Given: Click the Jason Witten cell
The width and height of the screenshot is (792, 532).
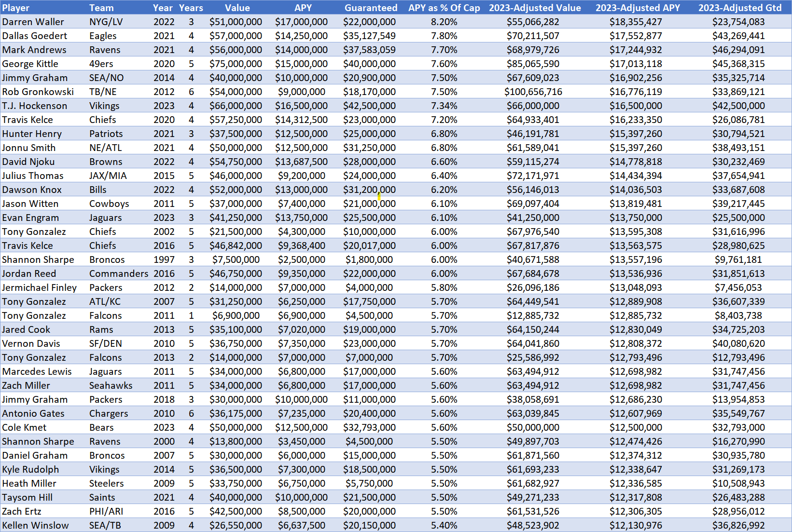Looking at the screenshot, I should [x=30, y=204].
